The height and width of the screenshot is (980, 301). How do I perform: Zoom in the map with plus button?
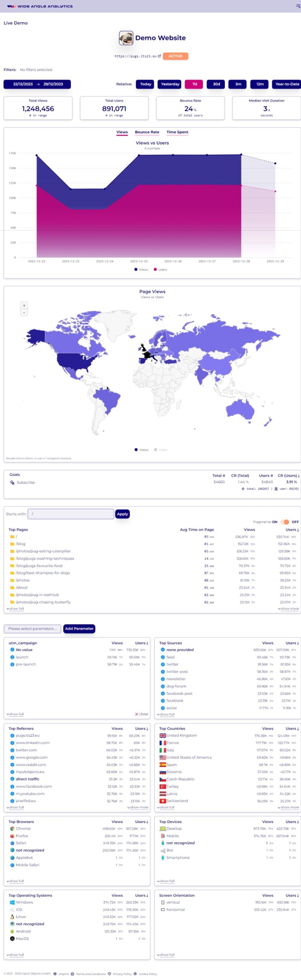coord(24,305)
